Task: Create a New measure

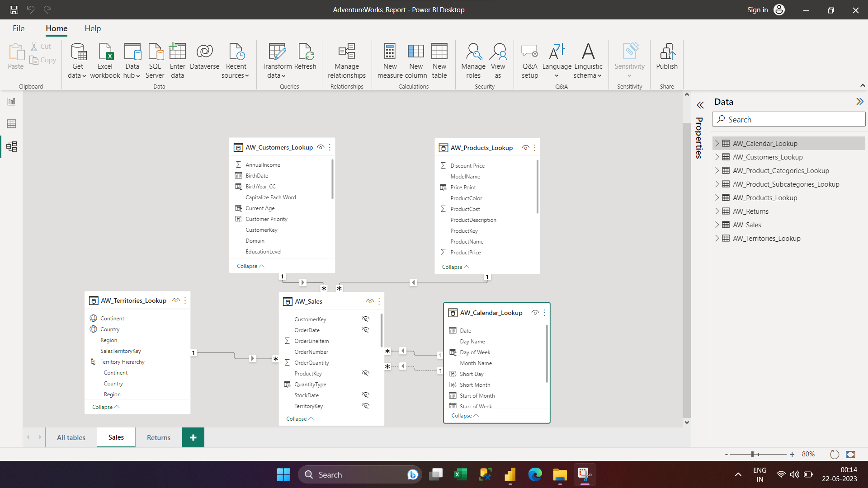Action: click(390, 61)
